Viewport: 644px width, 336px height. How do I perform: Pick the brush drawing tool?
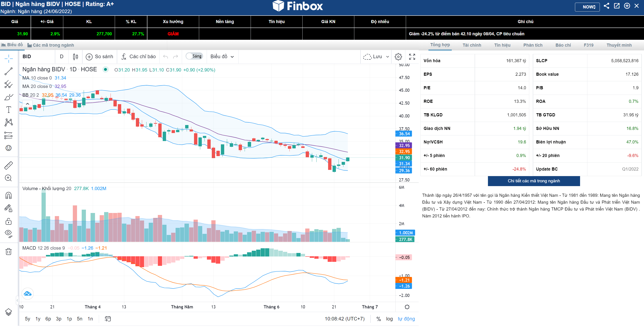(x=8, y=97)
